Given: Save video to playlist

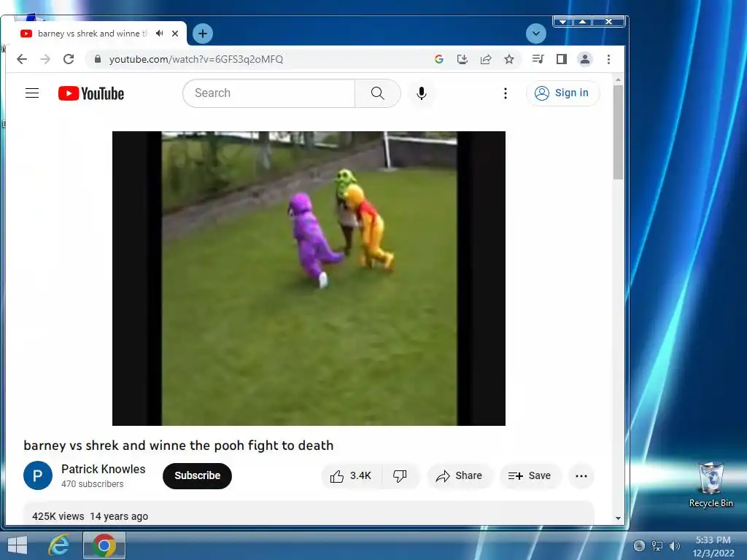Looking at the screenshot, I should 530,475.
